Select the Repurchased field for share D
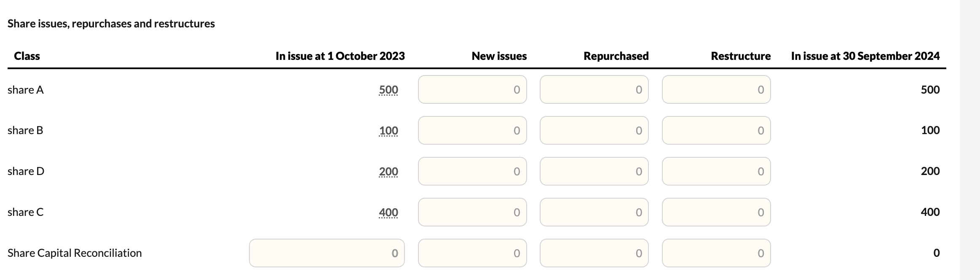The width and height of the screenshot is (980, 280). (594, 171)
